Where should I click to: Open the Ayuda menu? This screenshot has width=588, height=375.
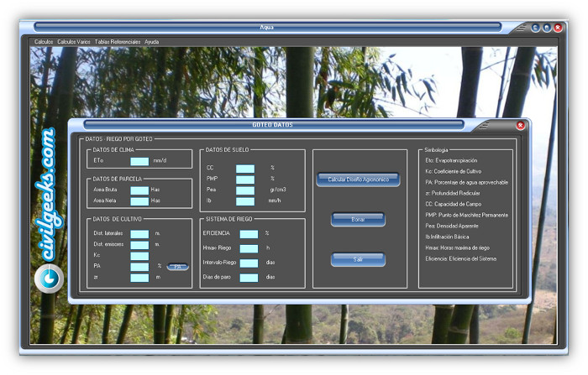coord(151,41)
